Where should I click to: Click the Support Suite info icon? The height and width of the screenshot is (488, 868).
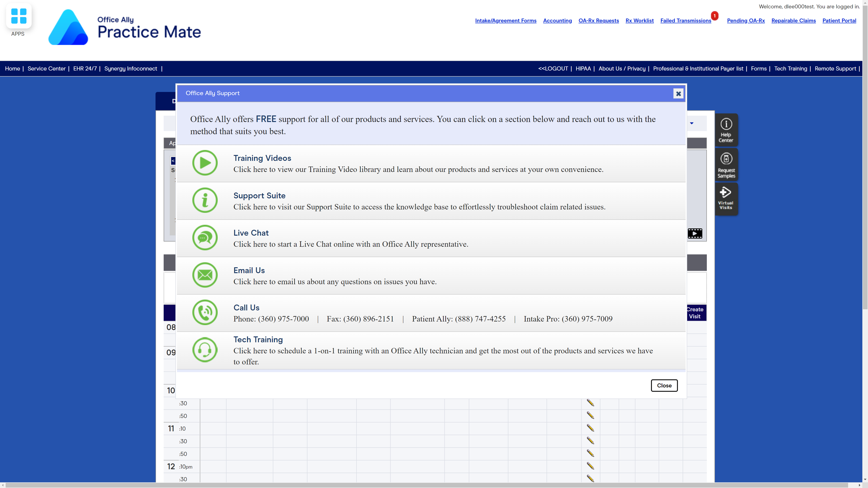point(205,200)
